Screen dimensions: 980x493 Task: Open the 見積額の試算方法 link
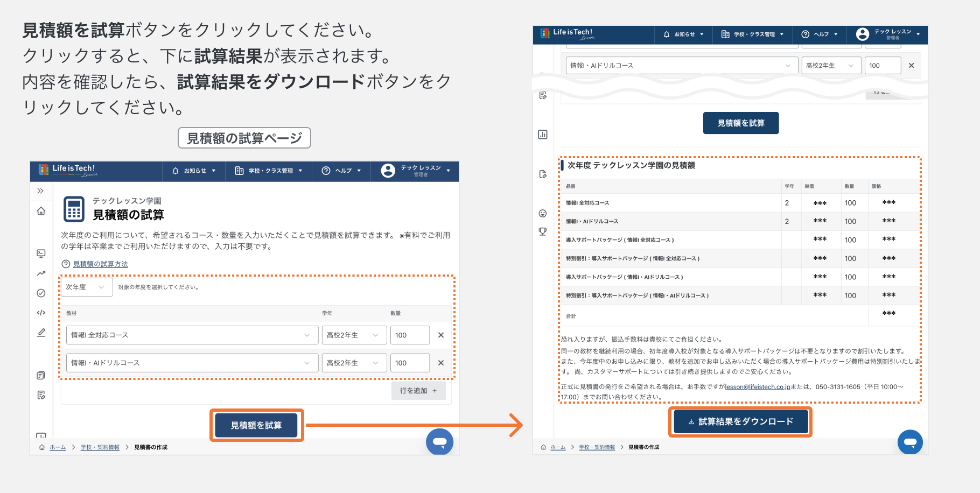coord(101,264)
